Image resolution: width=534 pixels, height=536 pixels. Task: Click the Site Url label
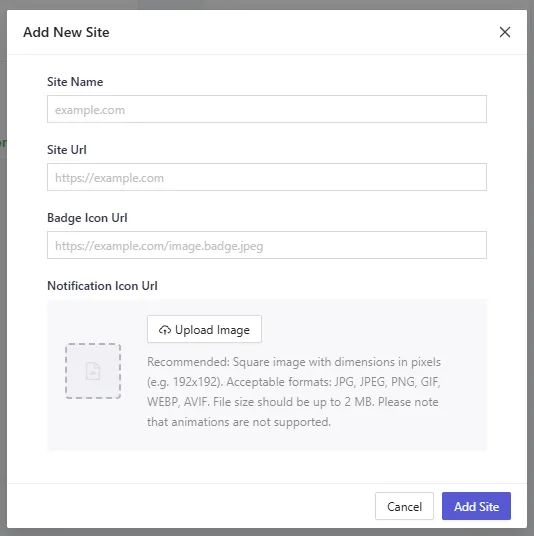67,150
